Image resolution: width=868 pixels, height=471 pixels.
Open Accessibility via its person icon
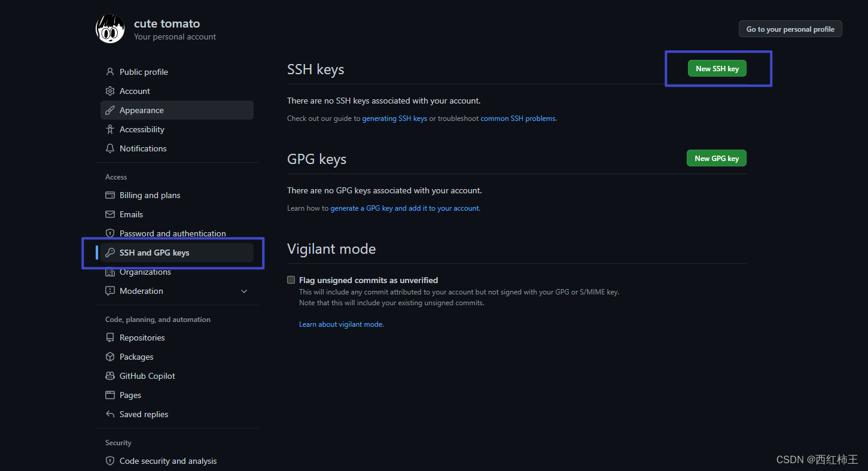pos(109,129)
